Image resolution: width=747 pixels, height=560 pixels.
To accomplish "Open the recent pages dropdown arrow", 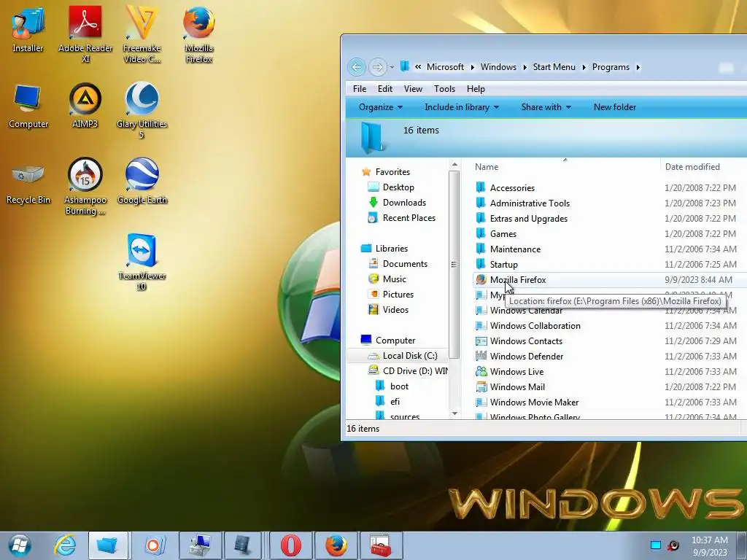I will coord(392,67).
